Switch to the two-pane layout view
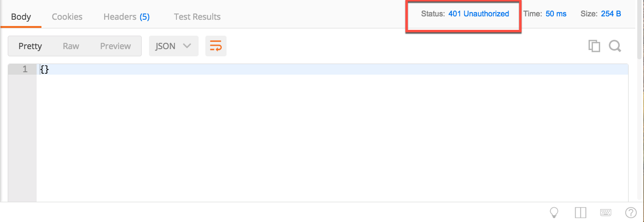The image size is (644, 222). tap(580, 212)
